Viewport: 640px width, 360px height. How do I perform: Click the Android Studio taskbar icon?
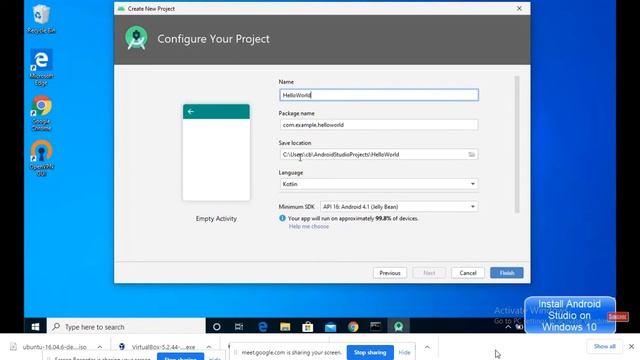pyautogui.click(x=398, y=327)
